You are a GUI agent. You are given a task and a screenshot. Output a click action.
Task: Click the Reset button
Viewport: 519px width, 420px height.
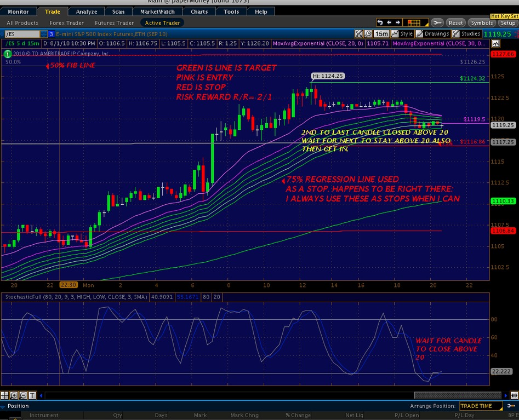coord(455,23)
